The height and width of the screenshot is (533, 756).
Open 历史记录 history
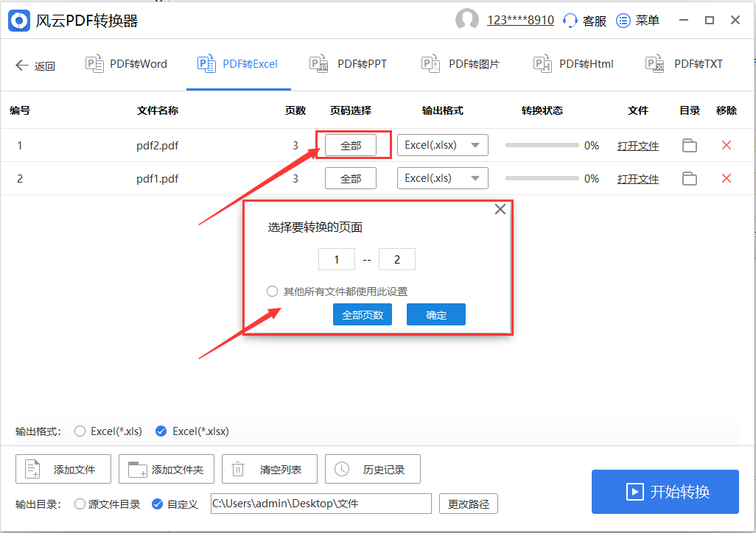(x=373, y=469)
